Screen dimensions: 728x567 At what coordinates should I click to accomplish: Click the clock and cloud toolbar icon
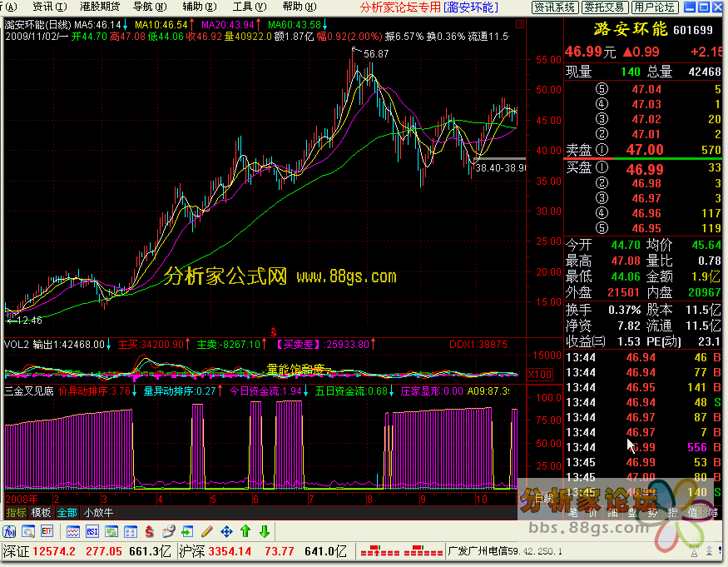168,531
